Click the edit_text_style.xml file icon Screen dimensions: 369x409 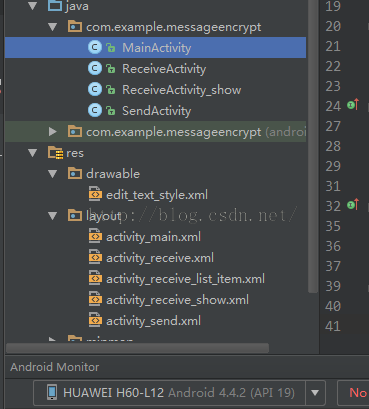pos(95,194)
